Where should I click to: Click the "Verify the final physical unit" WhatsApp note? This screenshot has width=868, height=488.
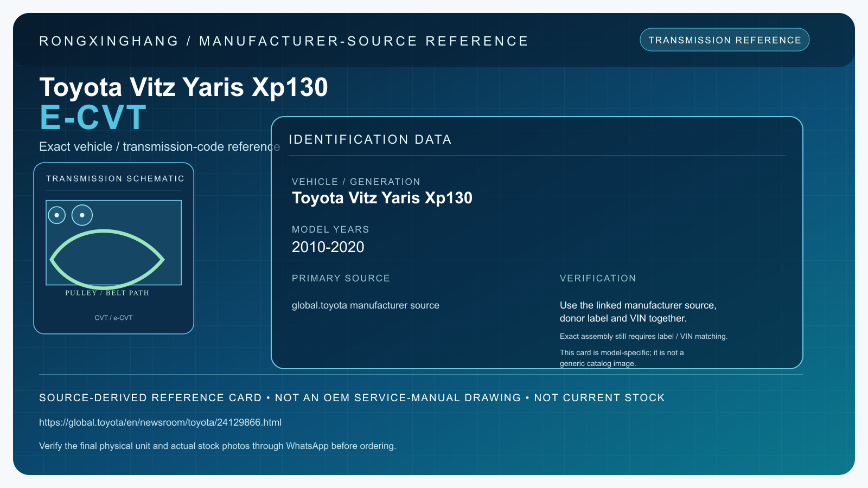point(218,446)
